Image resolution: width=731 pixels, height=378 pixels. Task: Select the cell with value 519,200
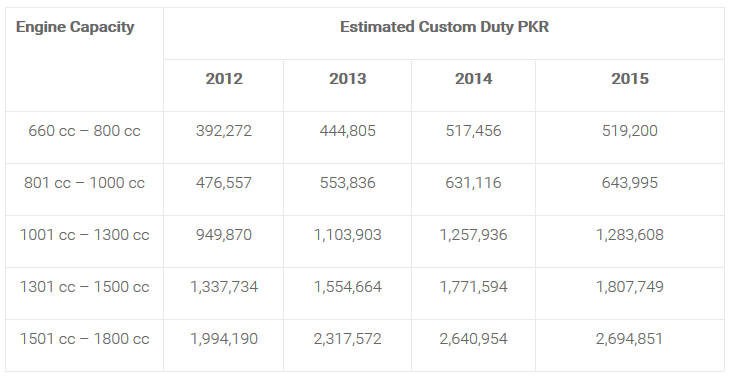pyautogui.click(x=630, y=131)
